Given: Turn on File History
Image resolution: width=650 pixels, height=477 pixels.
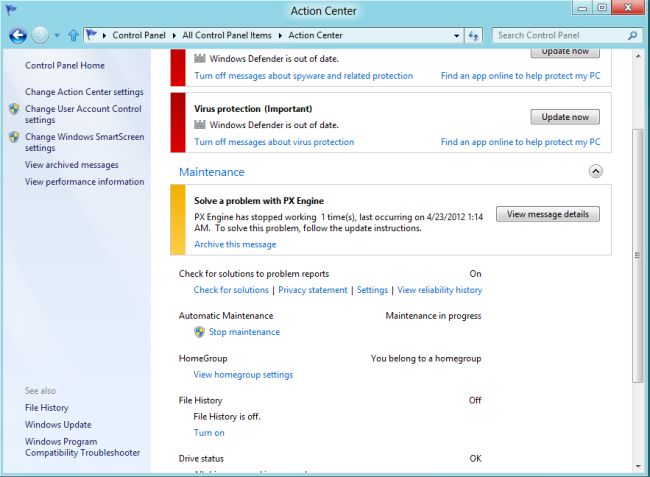Looking at the screenshot, I should pos(209,433).
